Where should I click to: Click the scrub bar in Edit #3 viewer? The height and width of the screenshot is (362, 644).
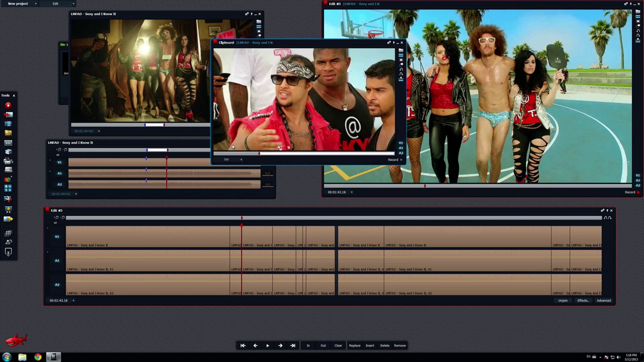(478, 186)
